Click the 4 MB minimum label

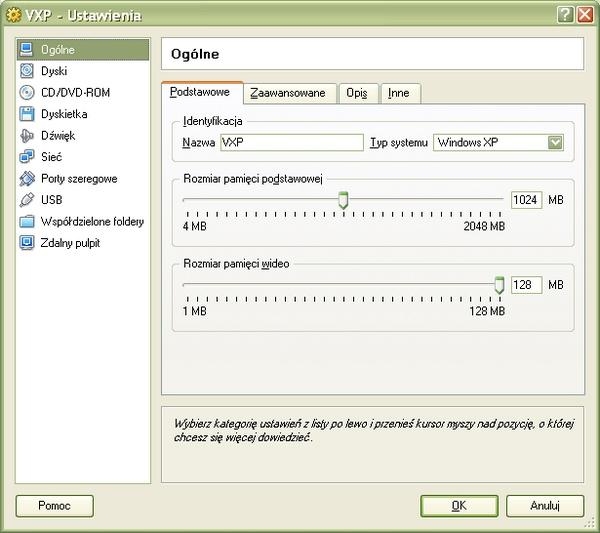pyautogui.click(x=194, y=226)
